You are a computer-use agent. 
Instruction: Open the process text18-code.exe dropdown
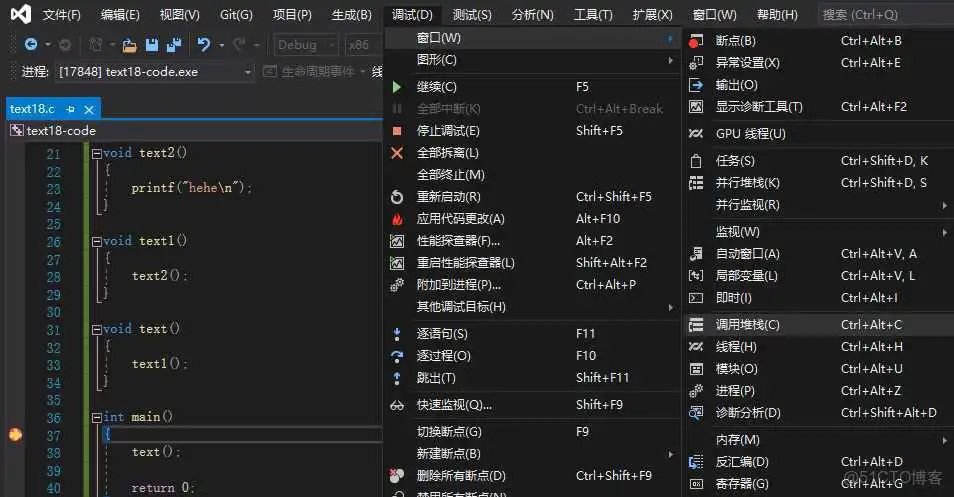point(155,72)
